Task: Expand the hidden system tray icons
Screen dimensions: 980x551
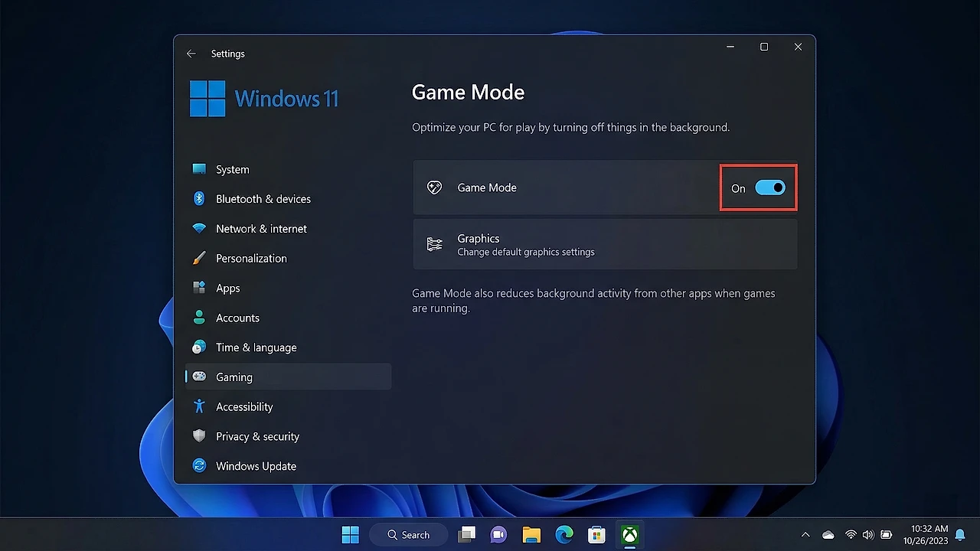Action: [x=805, y=535]
